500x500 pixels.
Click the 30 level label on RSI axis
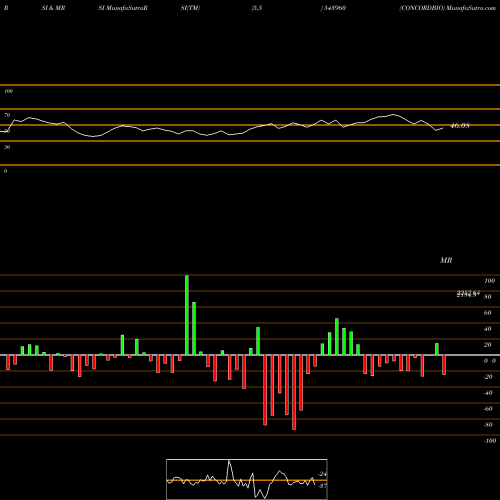click(x=7, y=147)
